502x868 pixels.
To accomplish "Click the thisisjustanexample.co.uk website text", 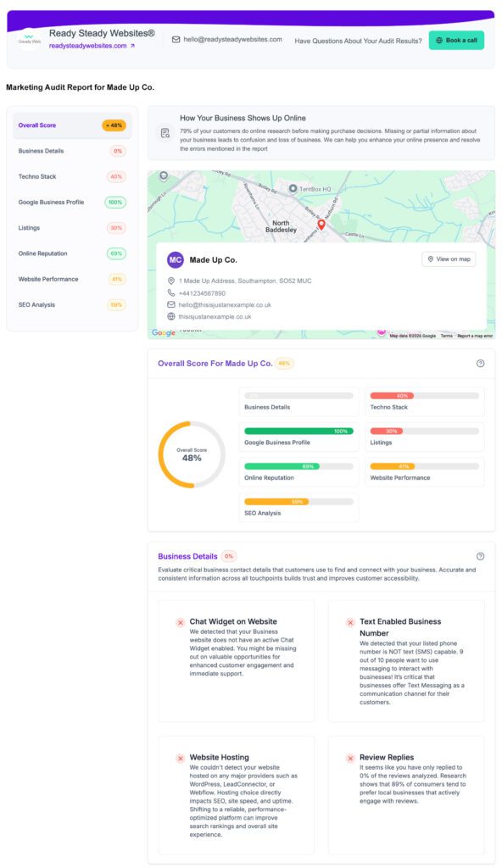I will 215,317.
